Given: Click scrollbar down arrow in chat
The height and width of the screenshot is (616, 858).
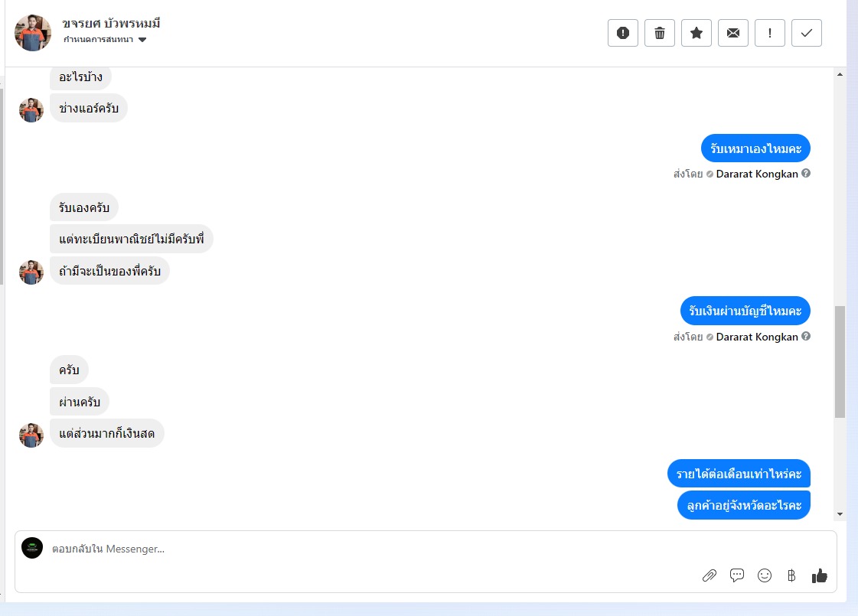Looking at the screenshot, I should coord(840,514).
